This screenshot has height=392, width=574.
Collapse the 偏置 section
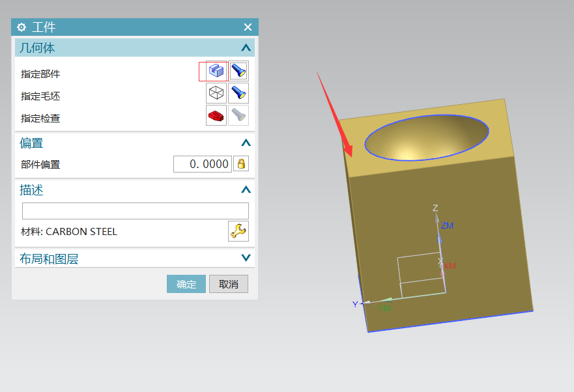246,143
